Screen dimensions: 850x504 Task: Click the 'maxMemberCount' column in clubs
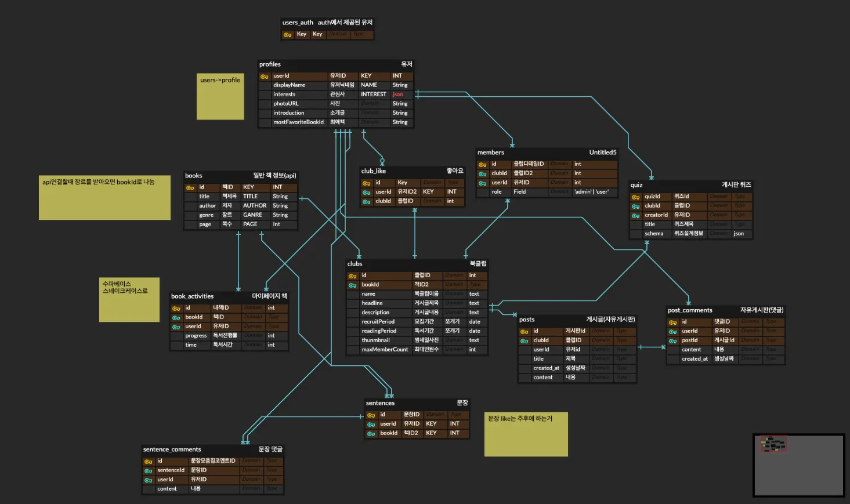coord(385,350)
